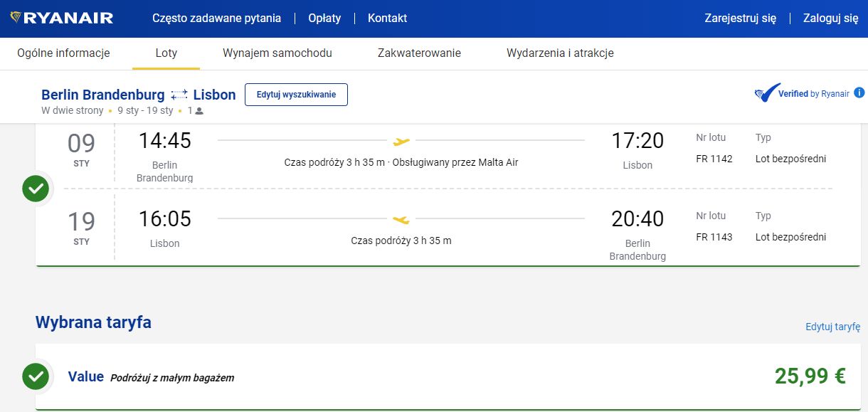Click the return Czas podróży 3 h 35 m

tap(401, 241)
